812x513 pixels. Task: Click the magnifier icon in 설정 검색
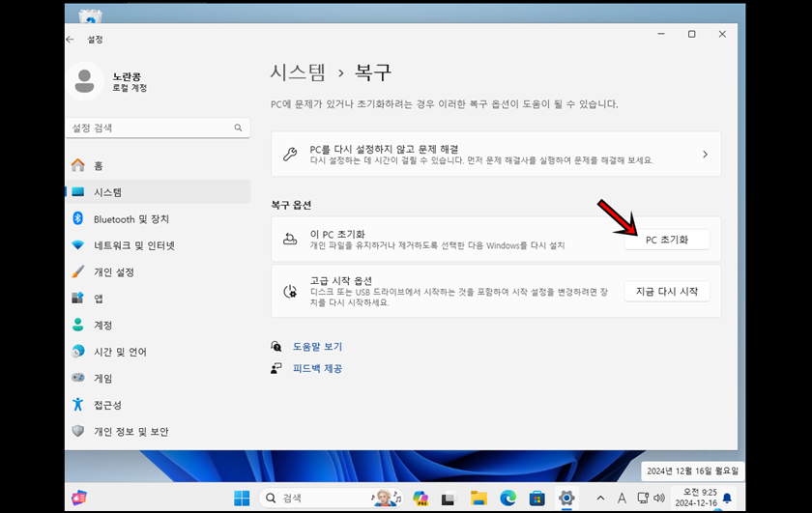[238, 128]
